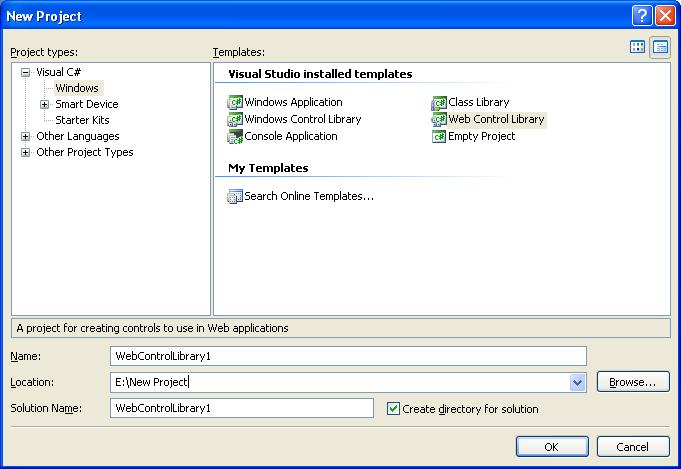Click the Windows Control Library template icon

[x=235, y=119]
